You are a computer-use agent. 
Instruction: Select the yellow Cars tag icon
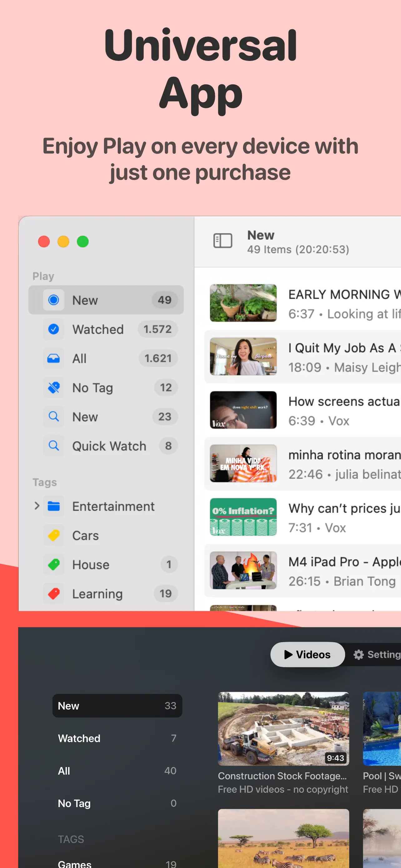coord(53,535)
